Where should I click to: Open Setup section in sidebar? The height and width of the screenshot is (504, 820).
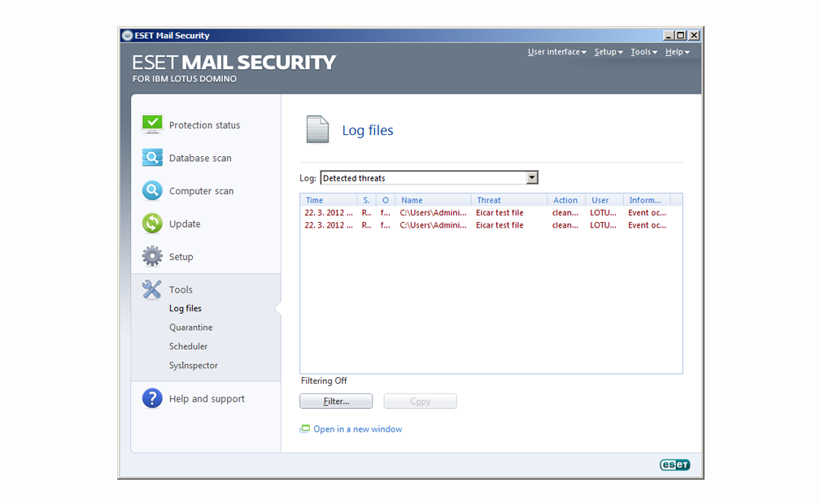pos(181,257)
